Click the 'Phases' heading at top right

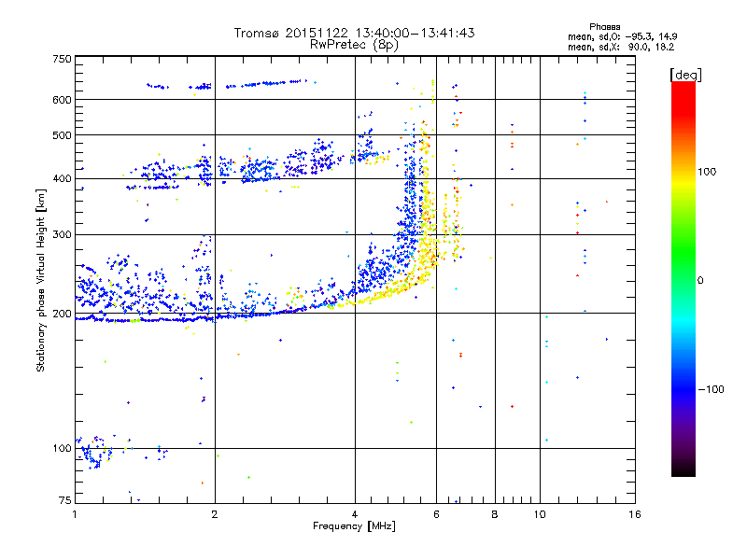[x=604, y=27]
